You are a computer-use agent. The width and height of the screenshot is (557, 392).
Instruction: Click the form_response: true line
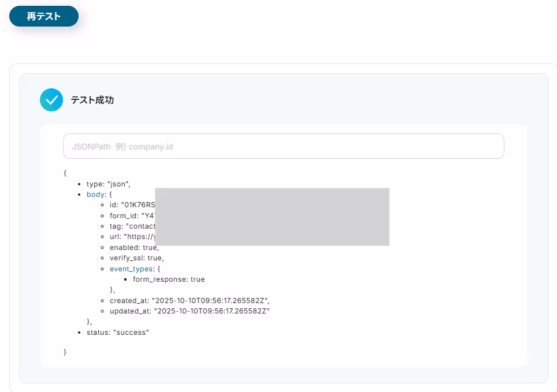[x=169, y=279]
